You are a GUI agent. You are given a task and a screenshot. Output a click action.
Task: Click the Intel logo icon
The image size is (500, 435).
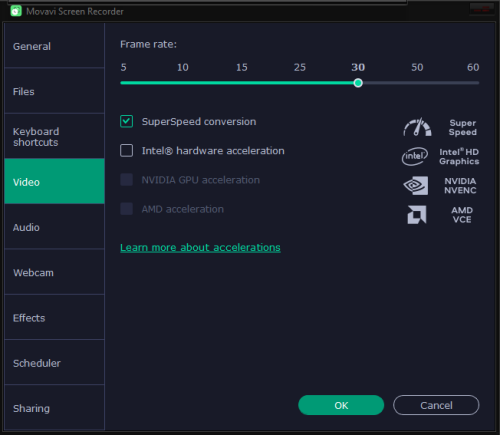click(415, 156)
